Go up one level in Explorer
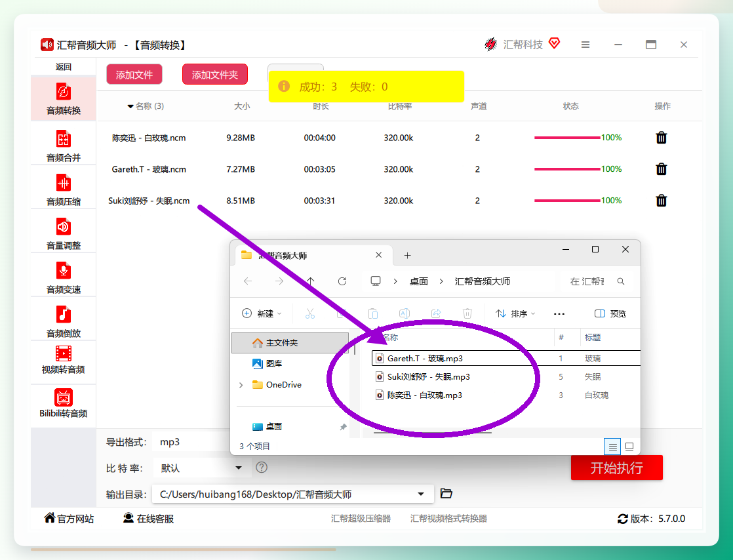Screen dimensions: 733x560 310,281
